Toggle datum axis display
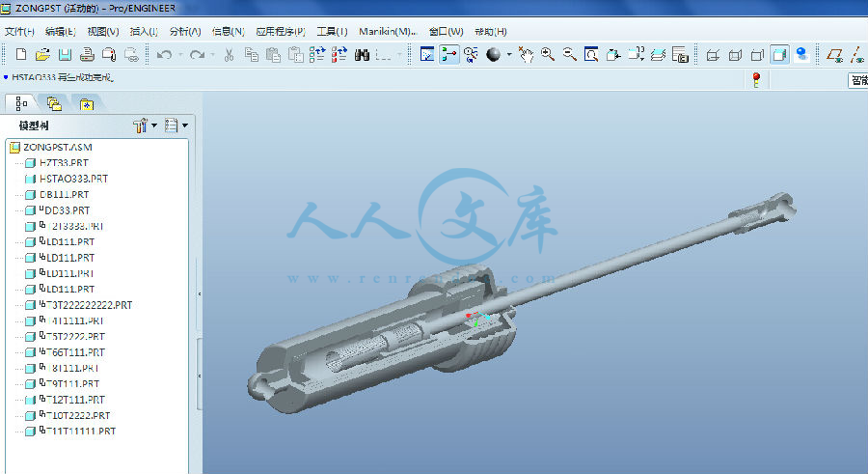 (x=857, y=54)
